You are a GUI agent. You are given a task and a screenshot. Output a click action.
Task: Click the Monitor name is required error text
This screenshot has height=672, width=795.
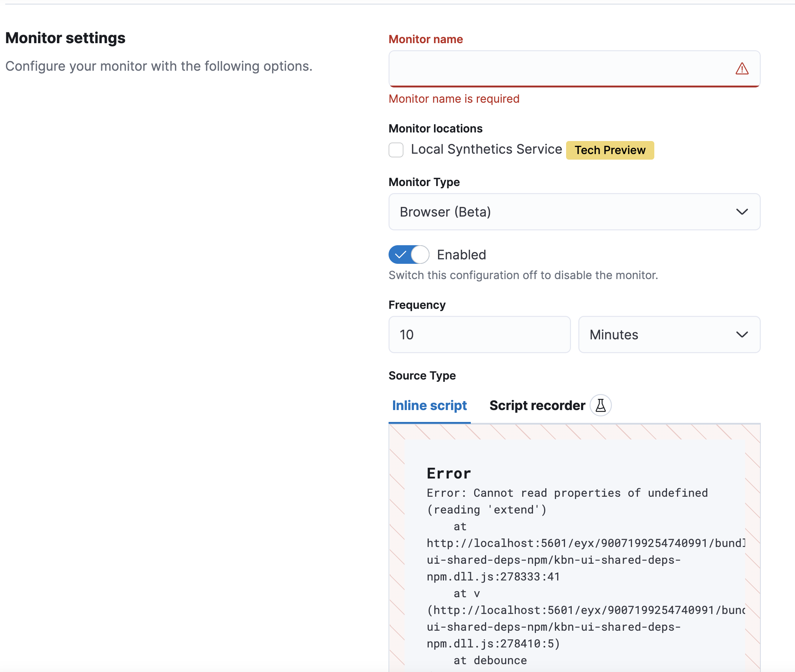[x=454, y=99]
